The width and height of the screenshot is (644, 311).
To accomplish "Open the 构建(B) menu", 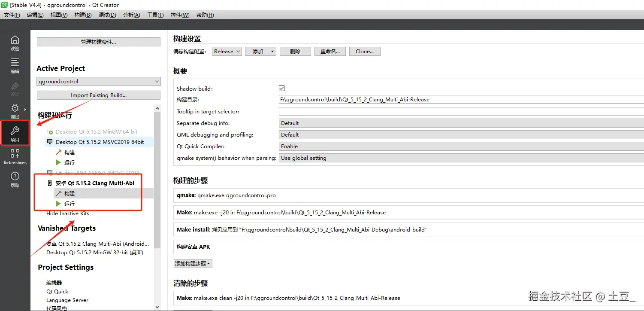I will (x=83, y=15).
